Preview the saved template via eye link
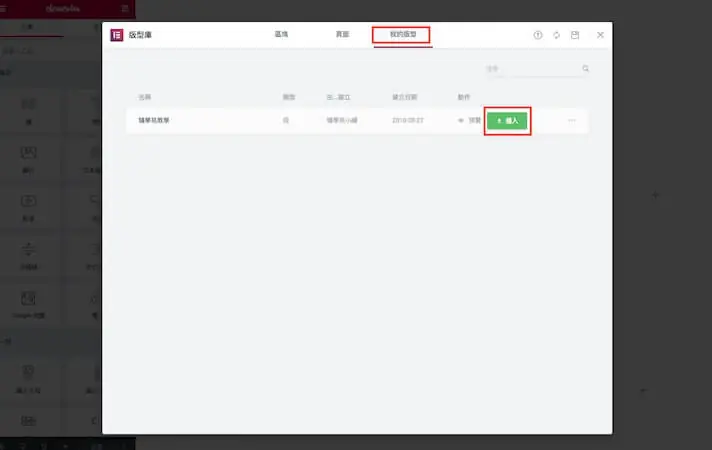This screenshot has width=712, height=450. click(x=470, y=120)
